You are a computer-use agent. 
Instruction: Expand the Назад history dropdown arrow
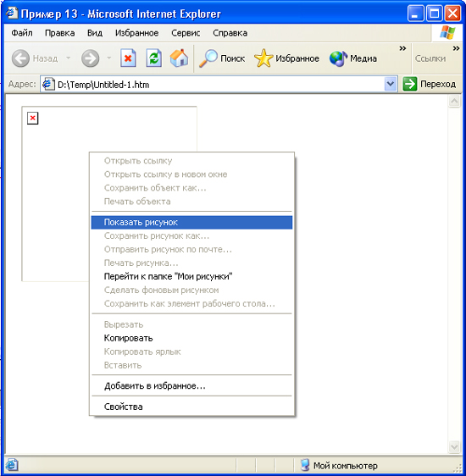pos(69,58)
